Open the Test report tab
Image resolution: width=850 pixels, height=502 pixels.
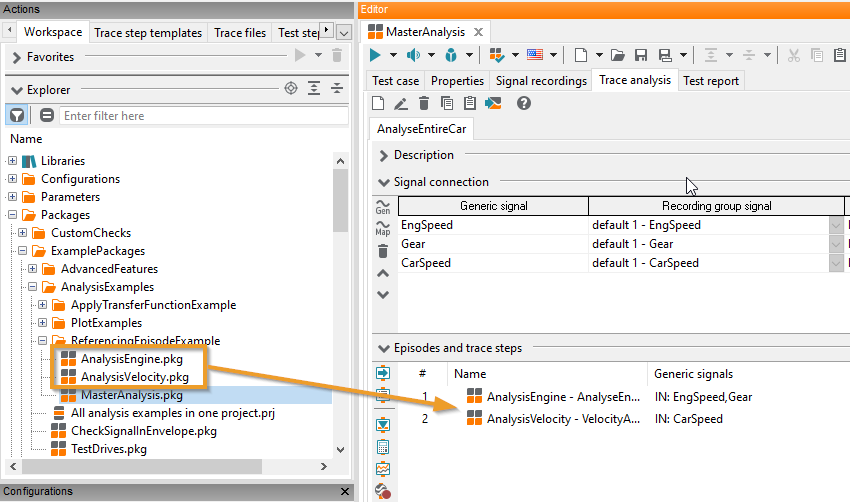pos(711,81)
